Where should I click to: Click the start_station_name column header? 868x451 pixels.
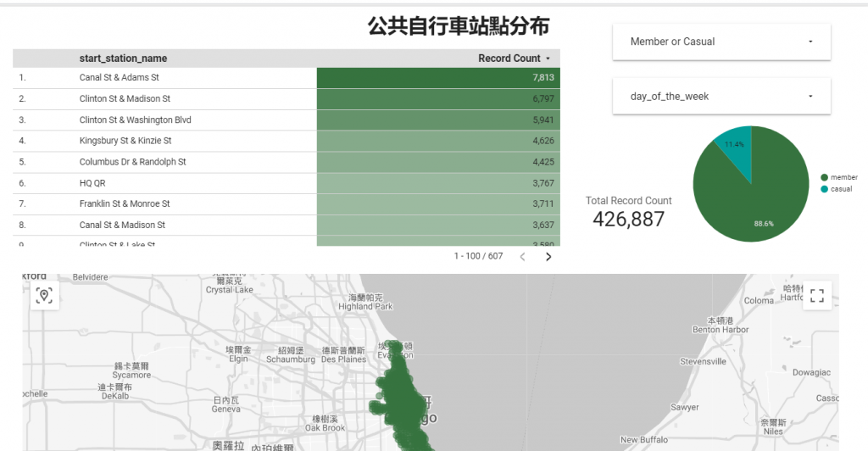click(x=123, y=58)
